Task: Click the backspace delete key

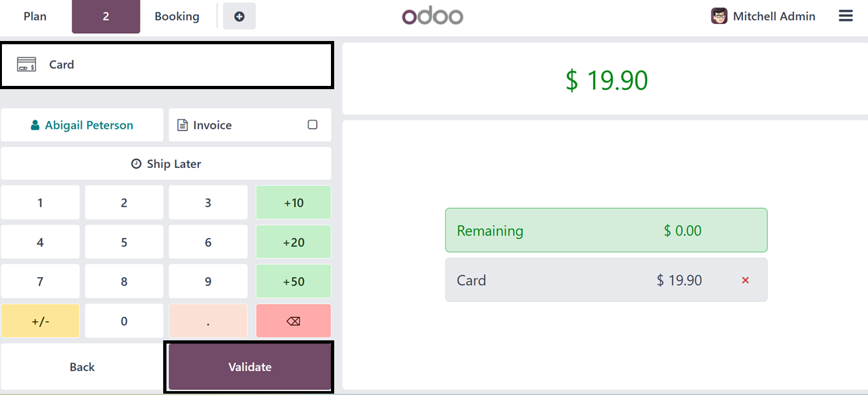Action: coord(293,321)
